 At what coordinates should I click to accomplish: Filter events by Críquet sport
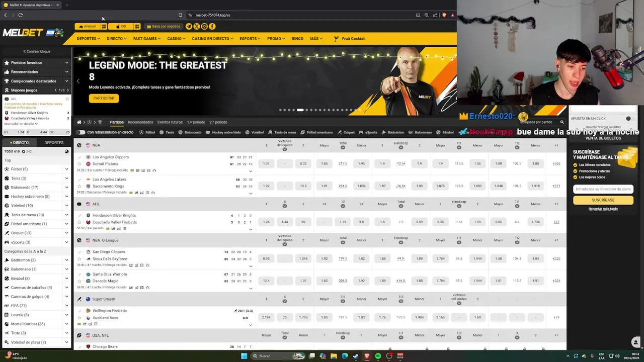tap(346, 132)
